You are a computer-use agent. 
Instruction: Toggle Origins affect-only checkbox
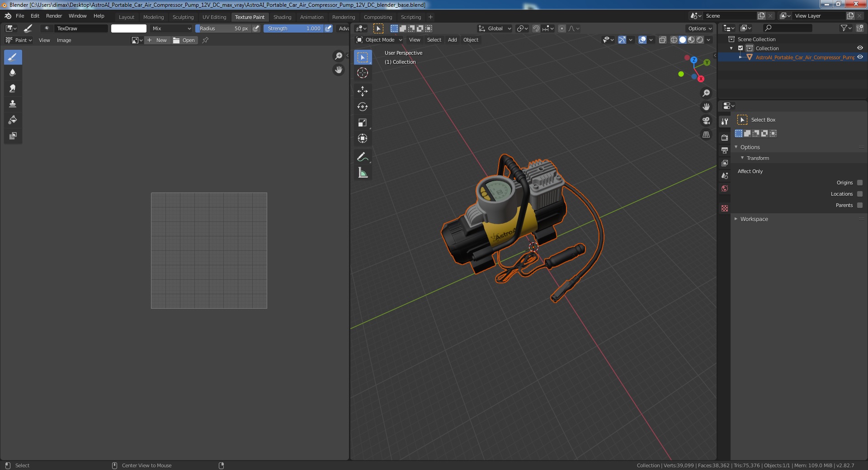(860, 183)
